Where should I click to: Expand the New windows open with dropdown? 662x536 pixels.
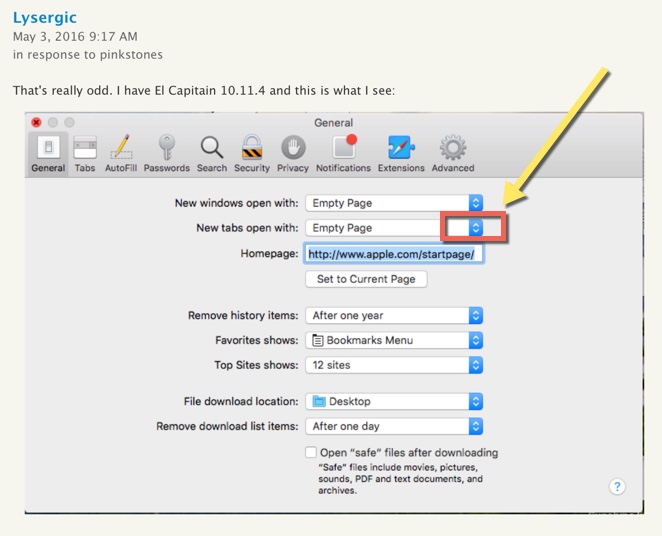[394, 203]
